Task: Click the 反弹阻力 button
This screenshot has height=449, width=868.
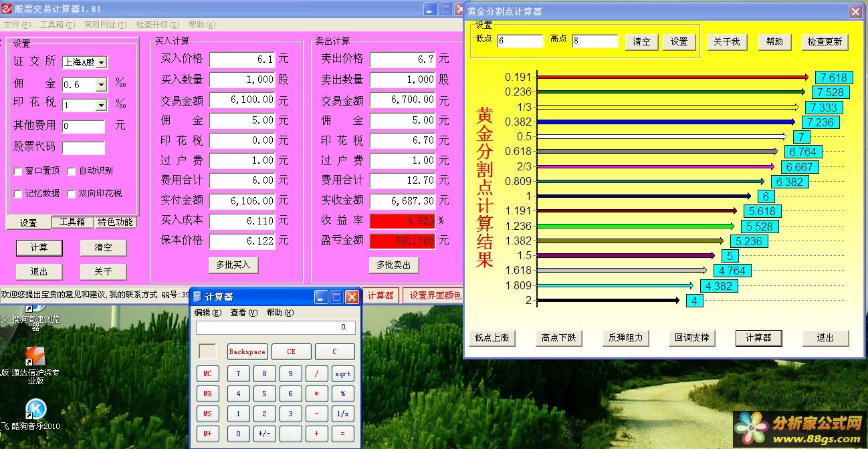Action: (625, 338)
